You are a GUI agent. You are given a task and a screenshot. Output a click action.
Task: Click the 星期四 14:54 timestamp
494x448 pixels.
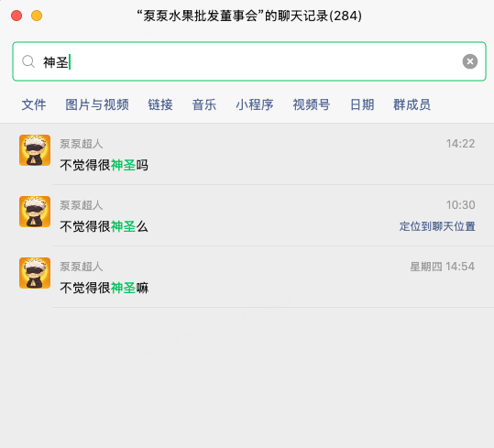pyautogui.click(x=443, y=267)
